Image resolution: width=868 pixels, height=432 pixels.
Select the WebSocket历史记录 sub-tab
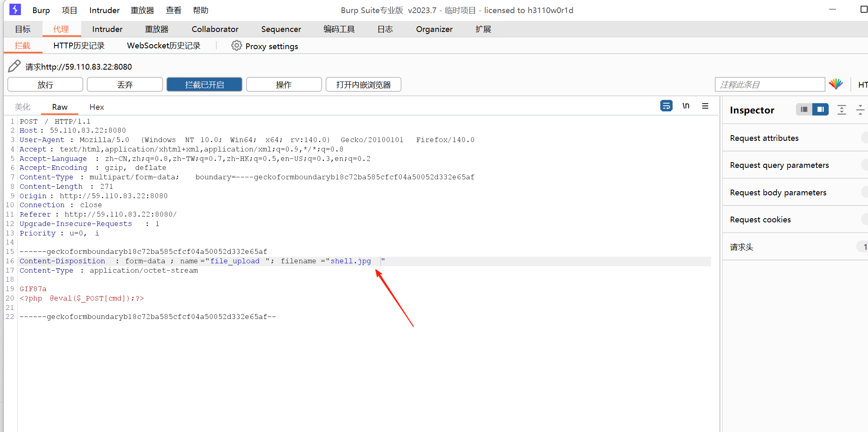click(164, 45)
